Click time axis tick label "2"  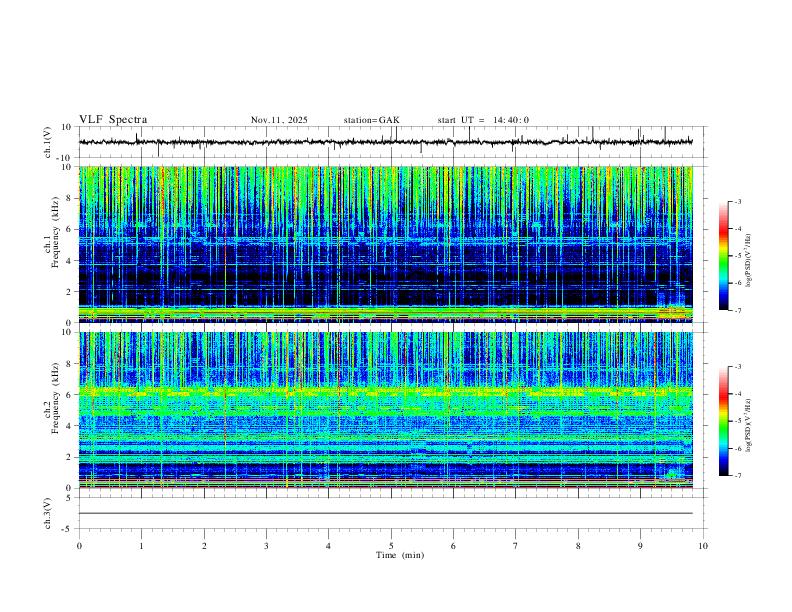click(204, 546)
